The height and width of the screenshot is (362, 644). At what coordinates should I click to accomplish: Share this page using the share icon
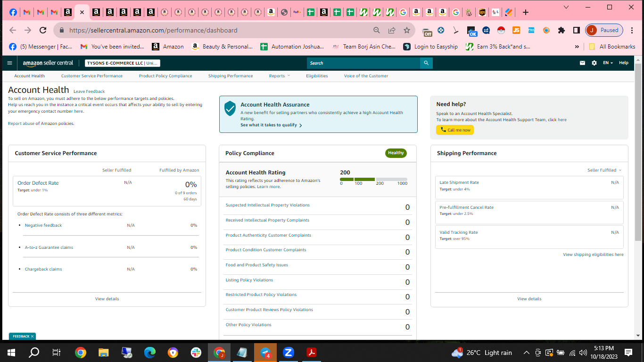392,30
